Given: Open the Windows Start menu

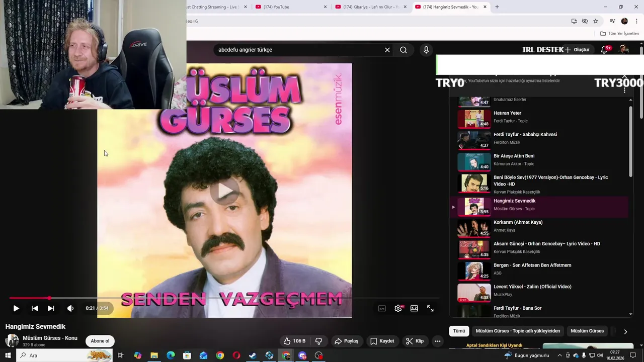Looking at the screenshot, I should pos(8,355).
